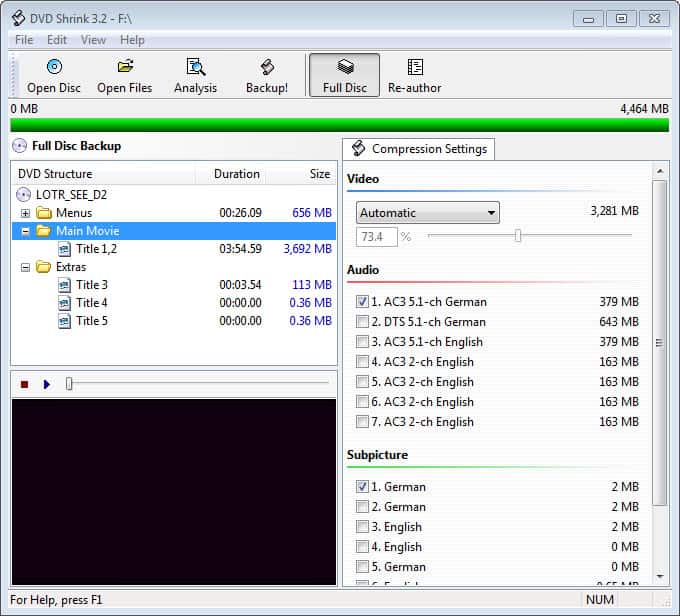Click the preview seek slider handle

tap(69, 383)
